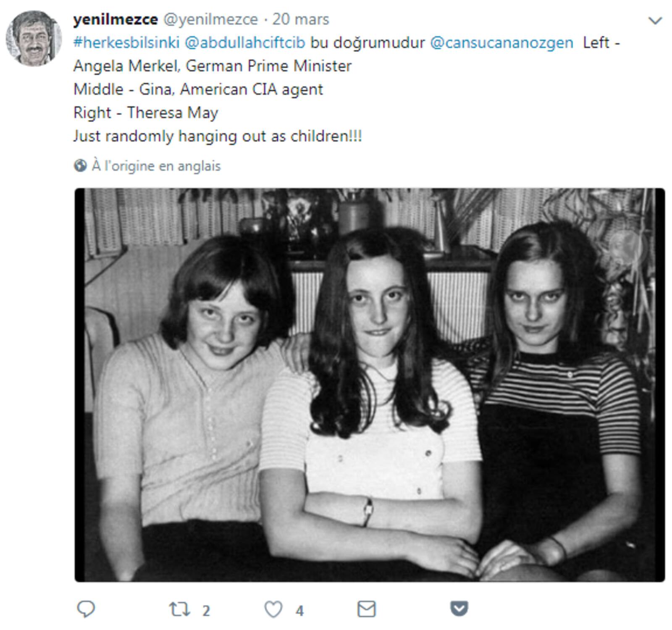
Task: Open yenilmezce's profile avatar picture
Action: pyautogui.click(x=34, y=38)
